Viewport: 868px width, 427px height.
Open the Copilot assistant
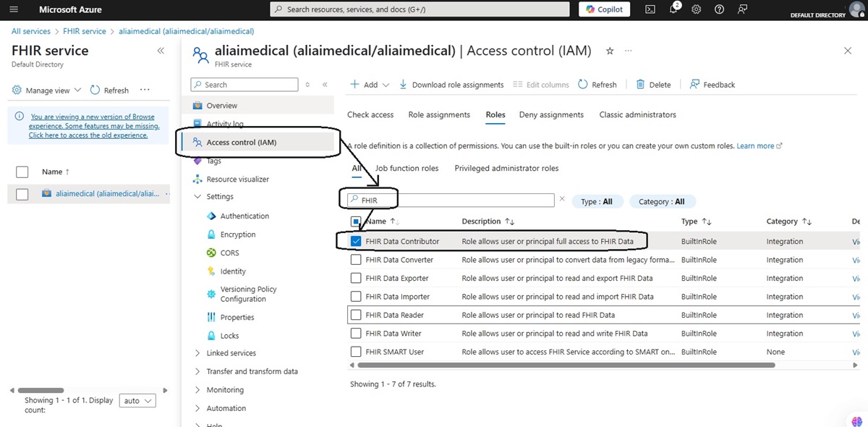pyautogui.click(x=604, y=9)
